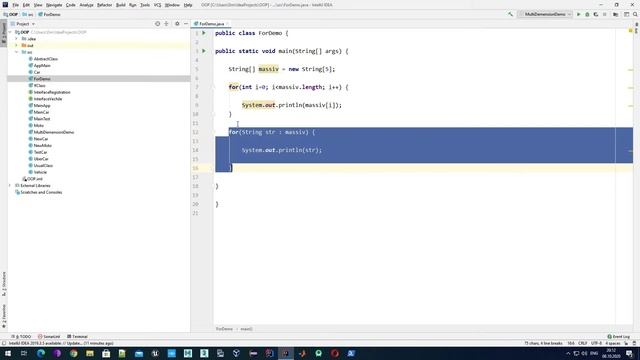
Task: Select the ForDemo.java editor tab
Action: coord(211,24)
